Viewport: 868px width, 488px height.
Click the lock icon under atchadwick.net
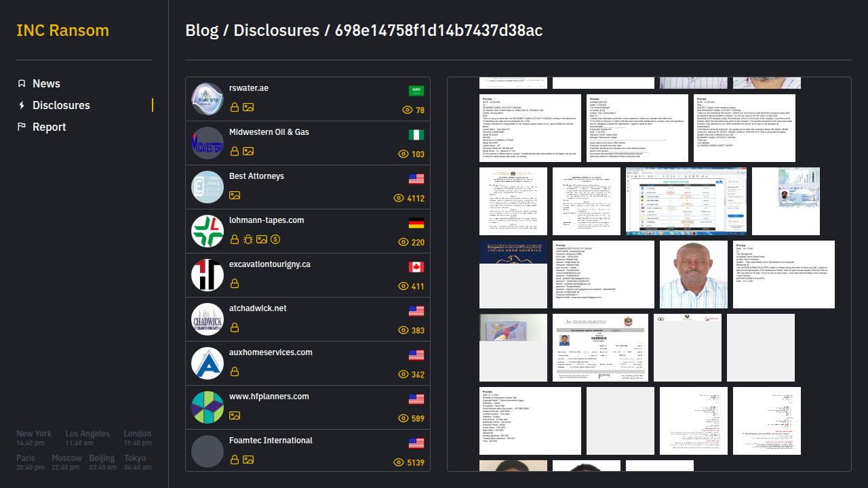click(235, 327)
